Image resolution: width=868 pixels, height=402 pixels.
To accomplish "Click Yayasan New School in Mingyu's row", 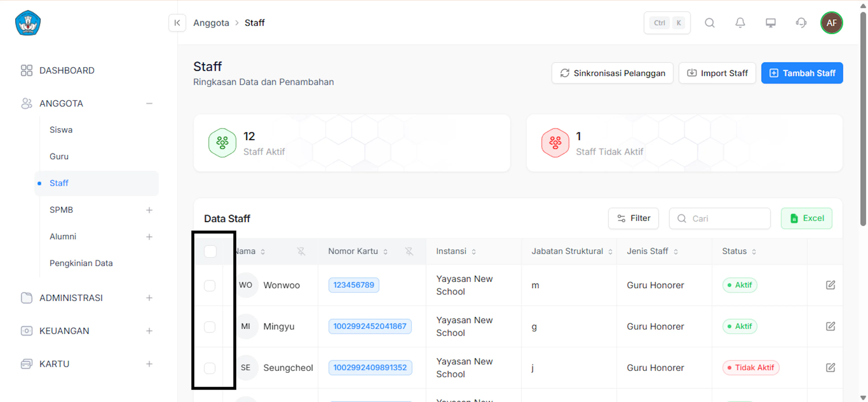I will (464, 326).
